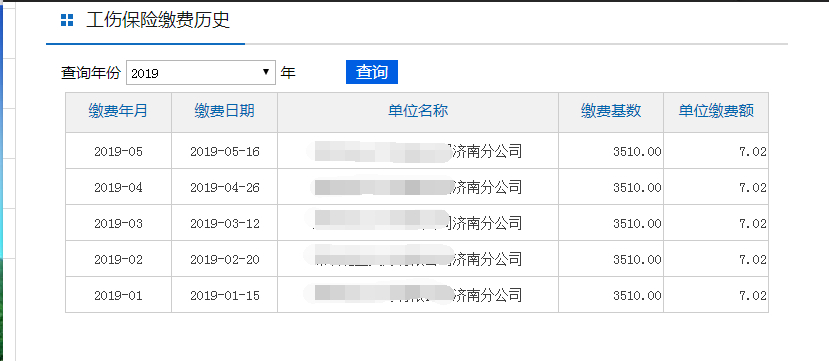
Task: Click the 缴费年月 column header
Action: point(118,112)
